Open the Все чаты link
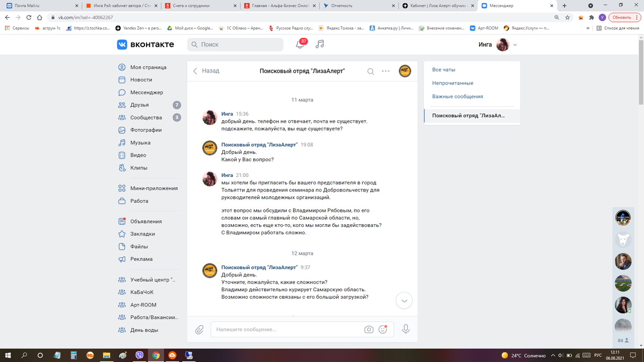This screenshot has height=362, width=644. tap(444, 69)
